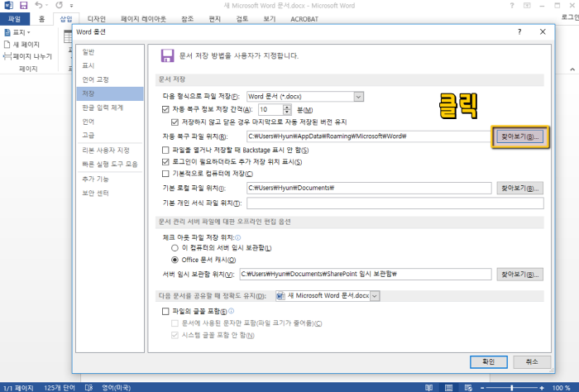579x392 pixels.
Task: Click the Undo arrow icon
Action: tap(38, 5)
